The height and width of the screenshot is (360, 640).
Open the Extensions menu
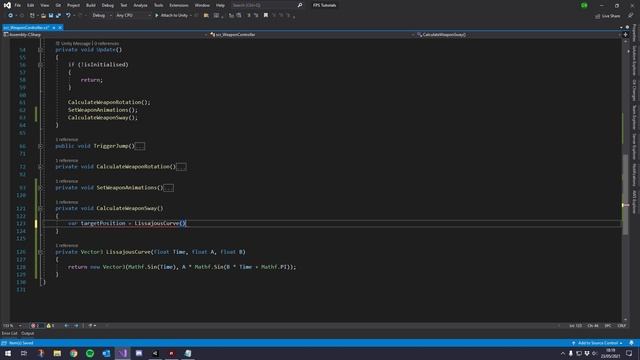click(x=179, y=5)
